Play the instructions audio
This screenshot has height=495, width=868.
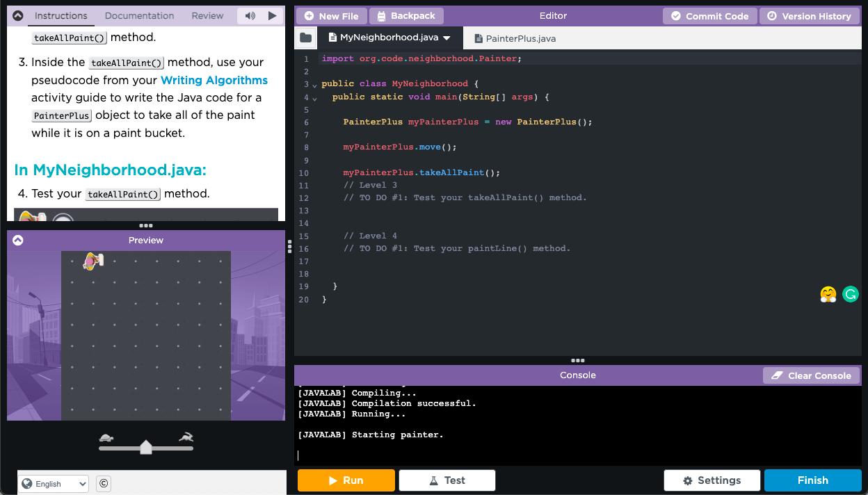point(273,15)
